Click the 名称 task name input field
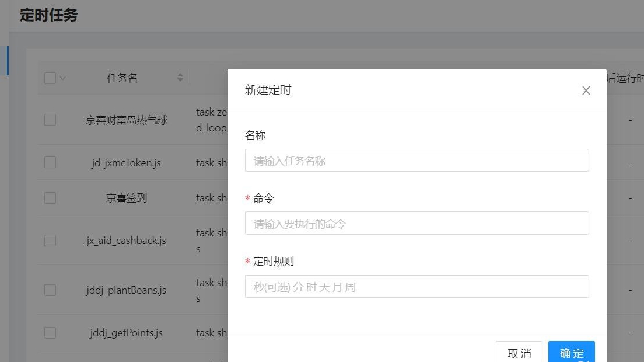Image resolution: width=644 pixels, height=362 pixels. tap(417, 160)
